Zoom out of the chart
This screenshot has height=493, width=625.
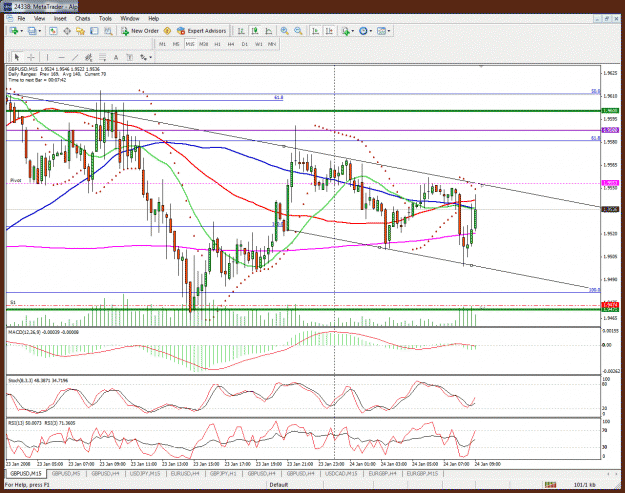(x=298, y=31)
